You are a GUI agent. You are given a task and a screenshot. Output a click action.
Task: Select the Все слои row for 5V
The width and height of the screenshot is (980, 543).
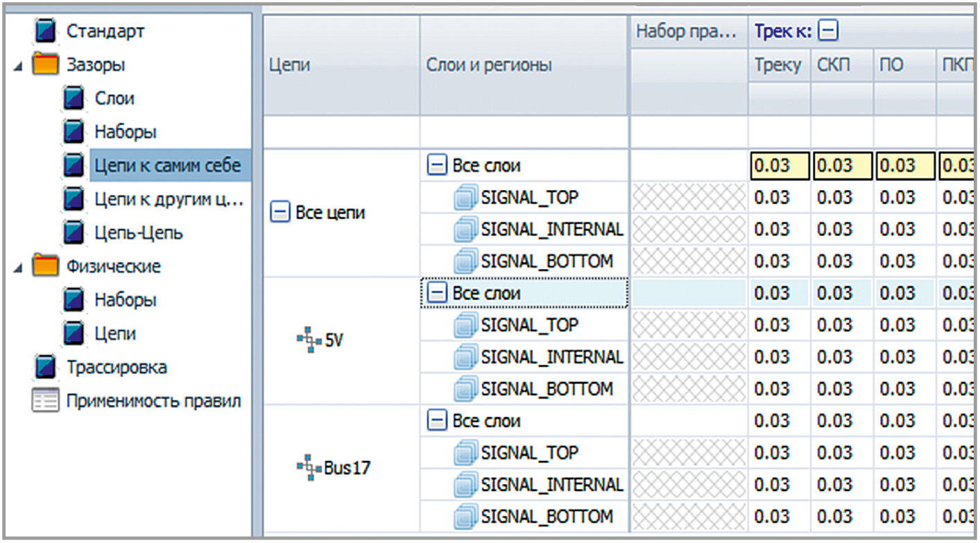pos(485,293)
